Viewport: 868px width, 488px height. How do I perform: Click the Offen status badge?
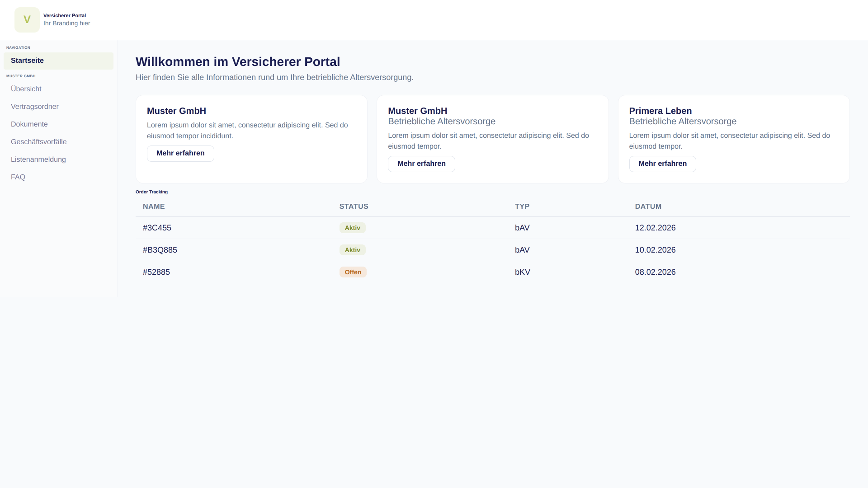[353, 272]
